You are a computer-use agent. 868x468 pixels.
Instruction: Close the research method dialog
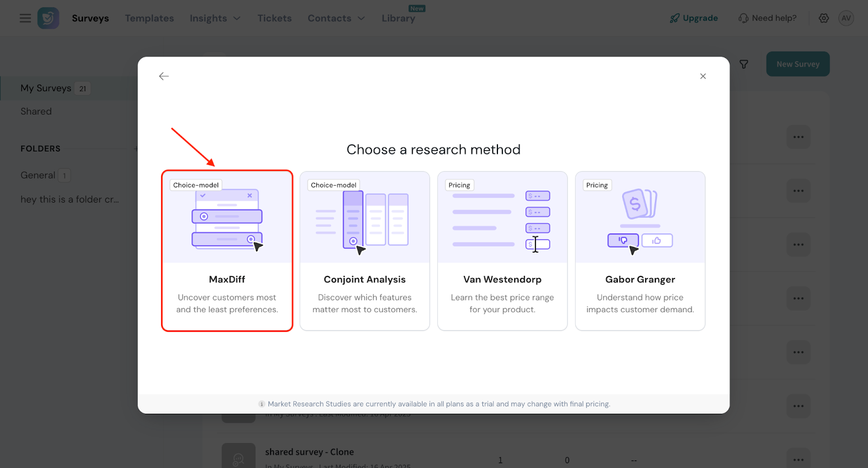(703, 77)
